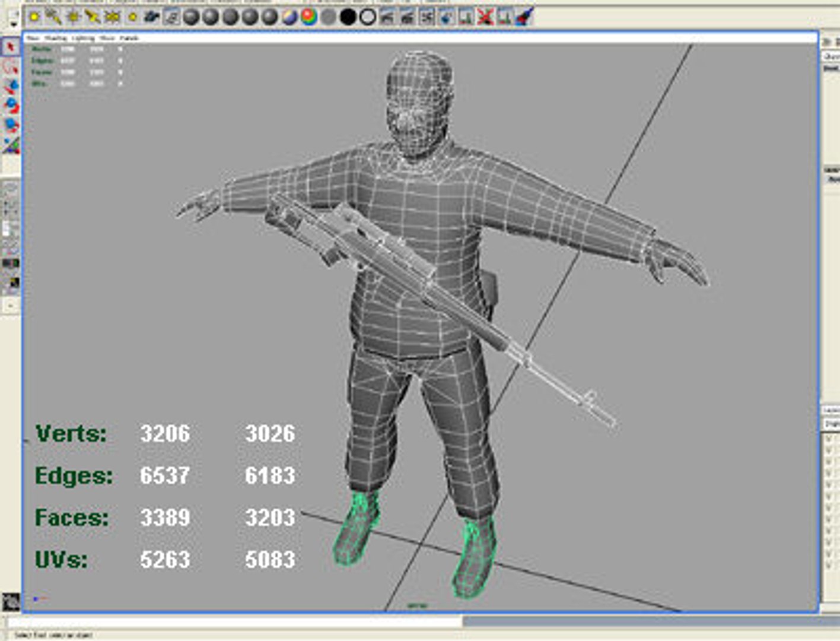Activate the Move tool
Viewport: 840px width, 641px height.
[11, 87]
